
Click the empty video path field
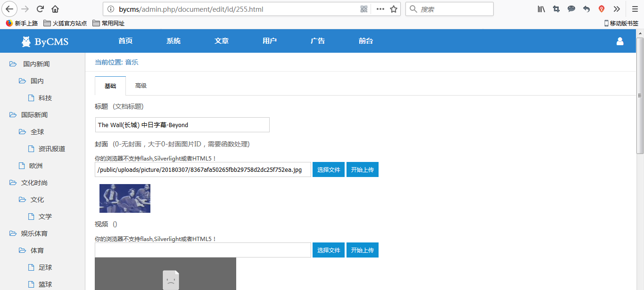point(203,250)
